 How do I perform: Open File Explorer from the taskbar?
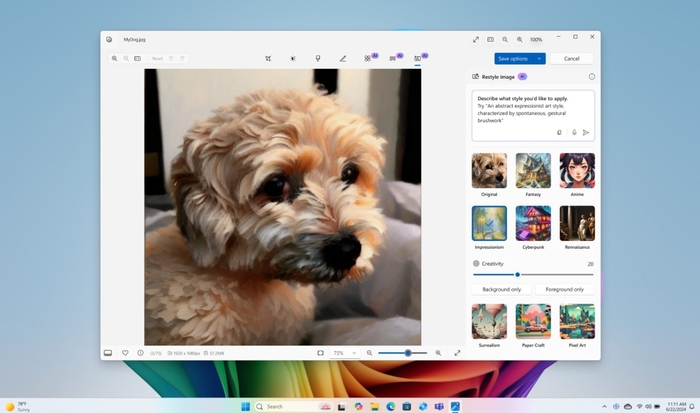click(x=375, y=406)
